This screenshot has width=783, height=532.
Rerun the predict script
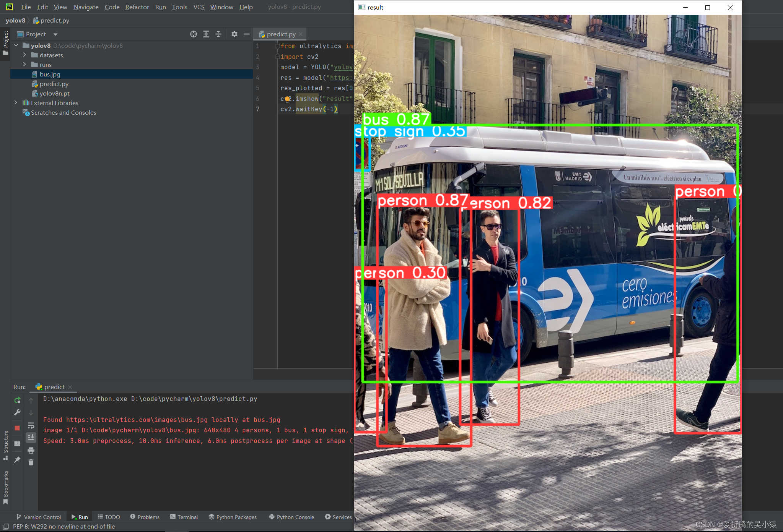click(x=17, y=400)
